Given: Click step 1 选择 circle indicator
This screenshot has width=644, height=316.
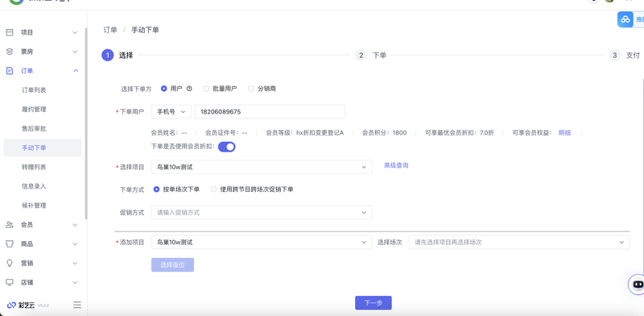Looking at the screenshot, I should (x=108, y=55).
